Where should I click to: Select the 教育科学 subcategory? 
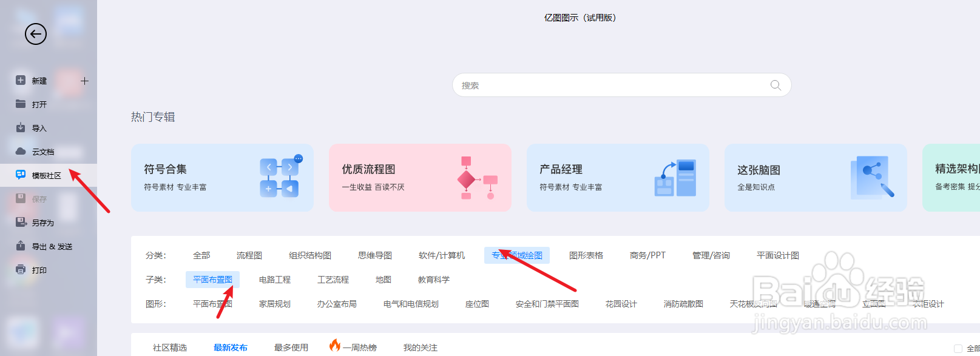434,280
